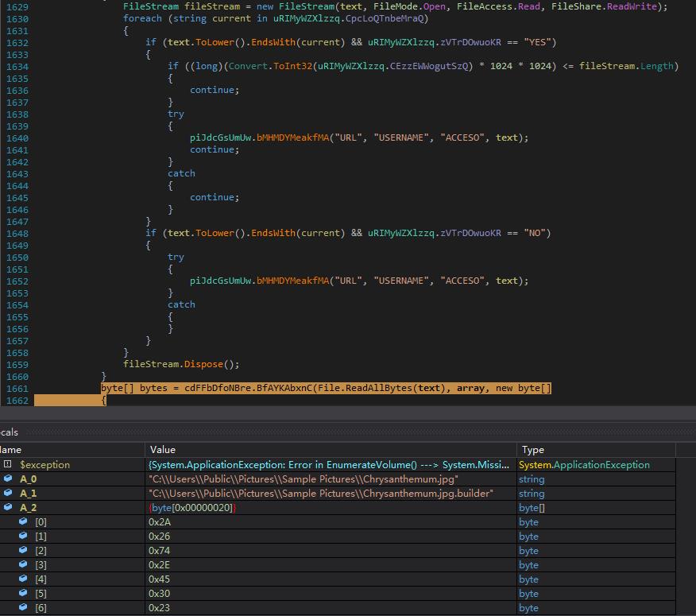Click line number 1629 in the gutter
The image size is (696, 616).
(17, 7)
